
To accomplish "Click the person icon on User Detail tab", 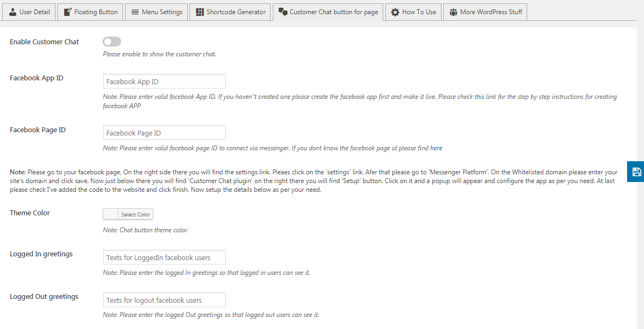I will click(13, 12).
